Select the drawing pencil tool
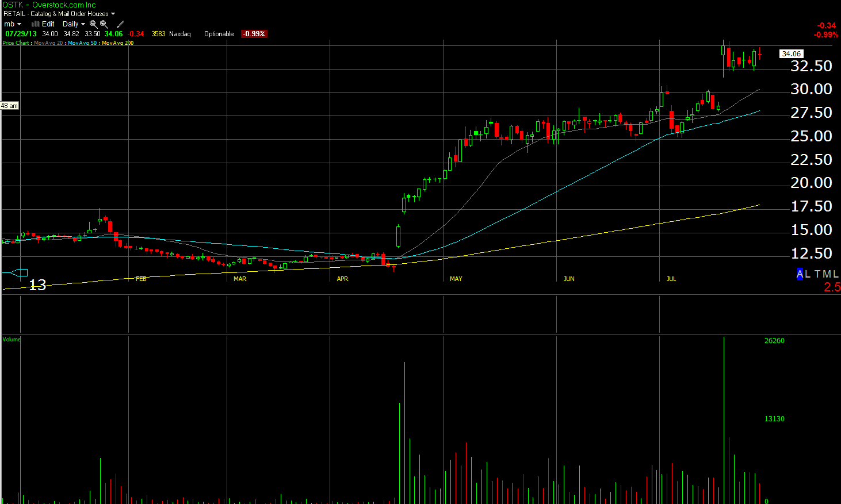The width and height of the screenshot is (841, 504). pos(120,24)
